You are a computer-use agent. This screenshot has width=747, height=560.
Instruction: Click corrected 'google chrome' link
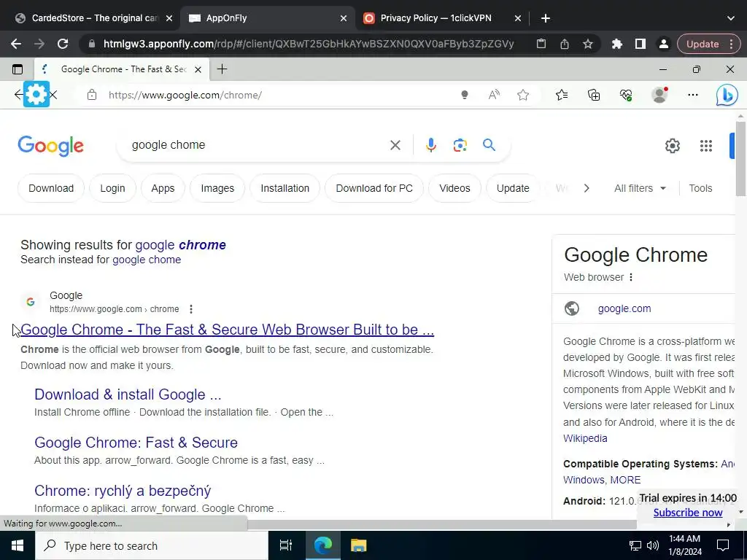coord(181,245)
